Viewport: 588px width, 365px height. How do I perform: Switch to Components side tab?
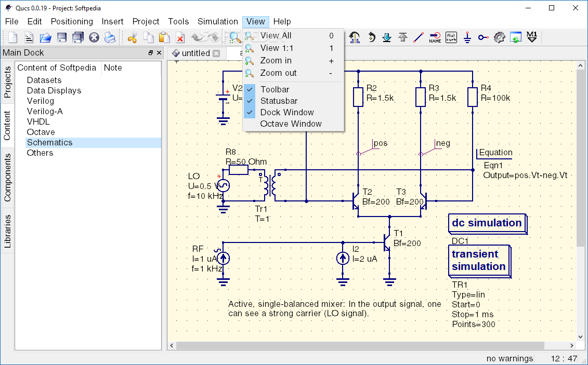(x=7, y=178)
